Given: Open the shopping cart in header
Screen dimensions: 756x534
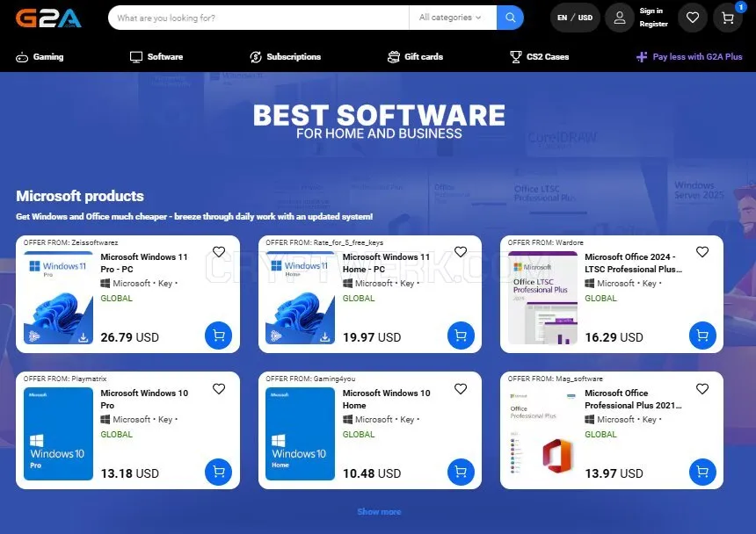Looking at the screenshot, I should 728,18.
